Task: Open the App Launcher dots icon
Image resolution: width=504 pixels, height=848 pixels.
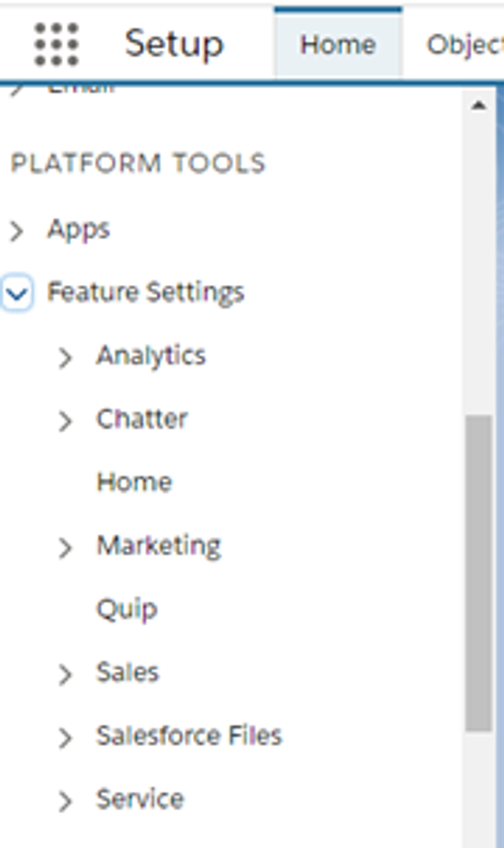Action: click(56, 44)
